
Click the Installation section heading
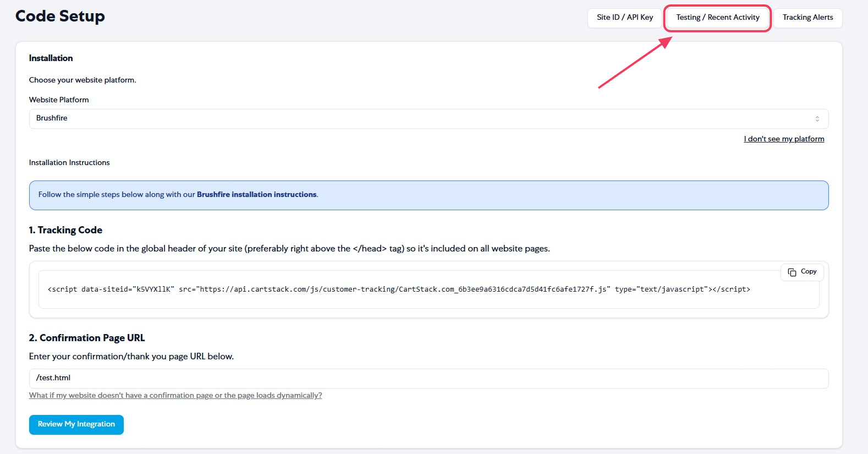51,58
